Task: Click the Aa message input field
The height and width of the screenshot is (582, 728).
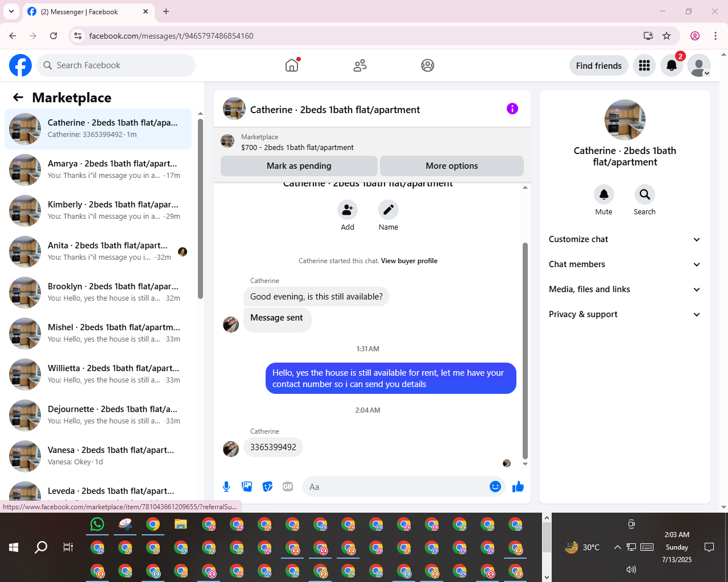Action: [396, 487]
